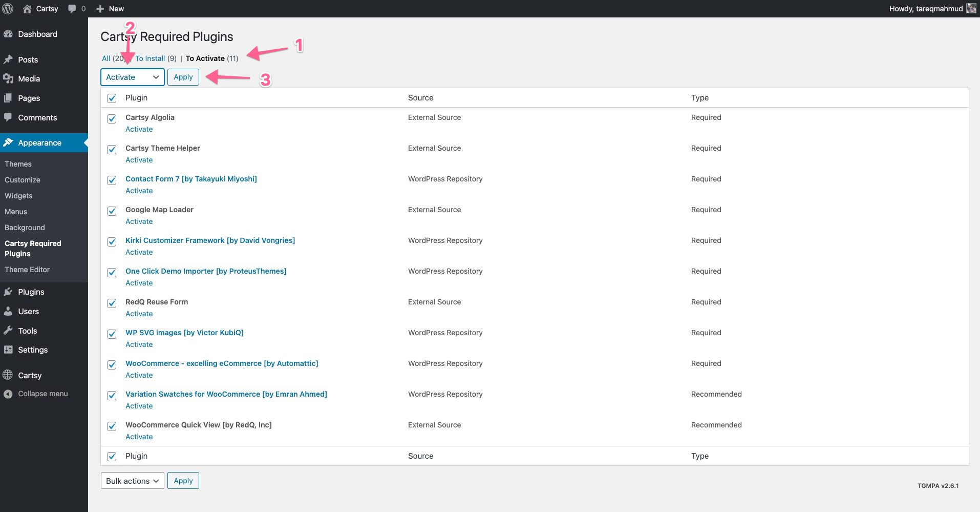
Task: Click the Plugins plug icon
Action: click(x=8, y=292)
